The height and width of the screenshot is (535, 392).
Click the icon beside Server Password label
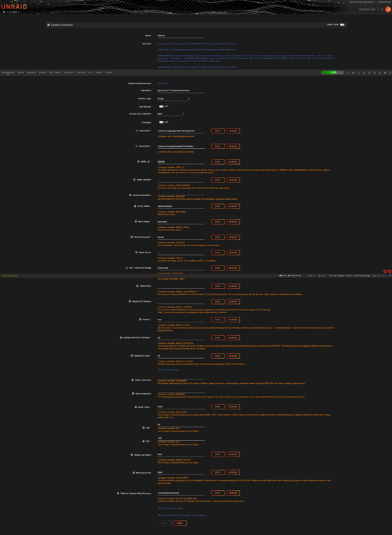(132, 237)
